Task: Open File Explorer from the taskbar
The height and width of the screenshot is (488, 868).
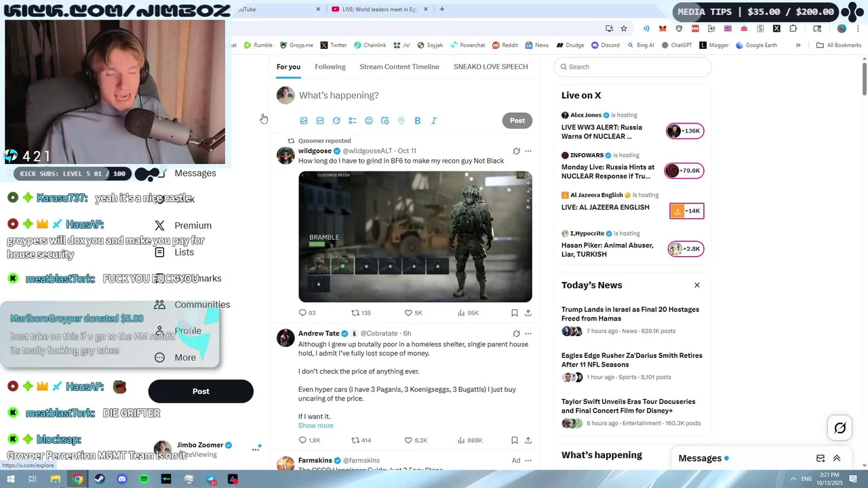Action: (x=56, y=479)
